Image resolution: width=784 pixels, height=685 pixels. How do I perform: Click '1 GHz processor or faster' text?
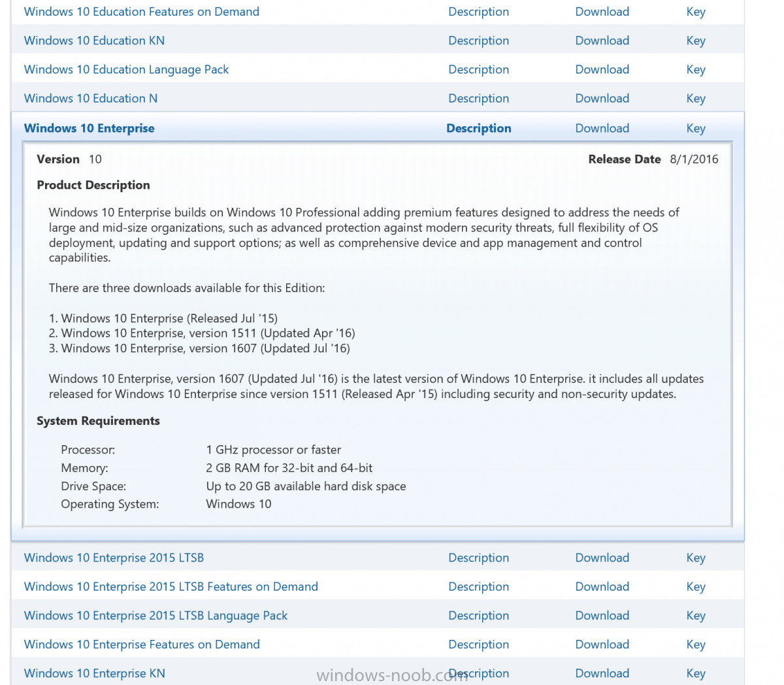coord(274,450)
